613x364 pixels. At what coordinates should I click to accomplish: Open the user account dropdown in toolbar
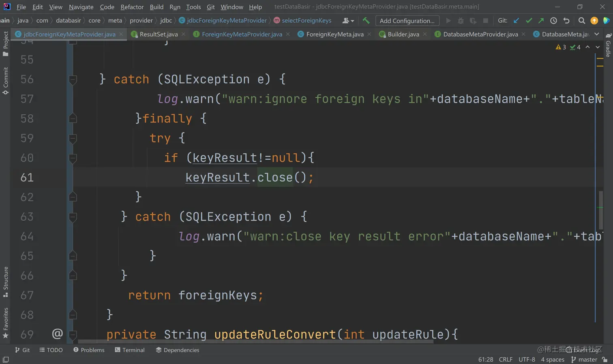tap(348, 20)
